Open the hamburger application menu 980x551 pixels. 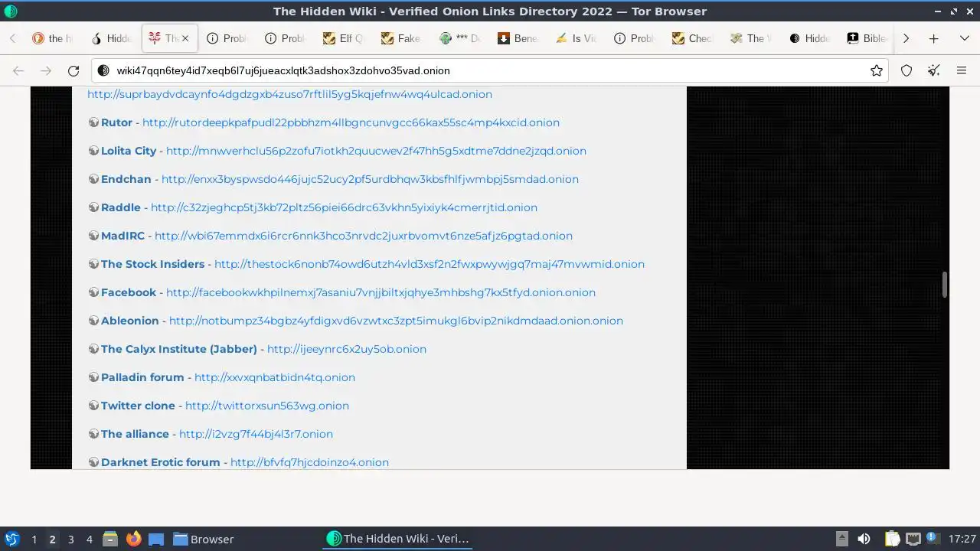962,70
